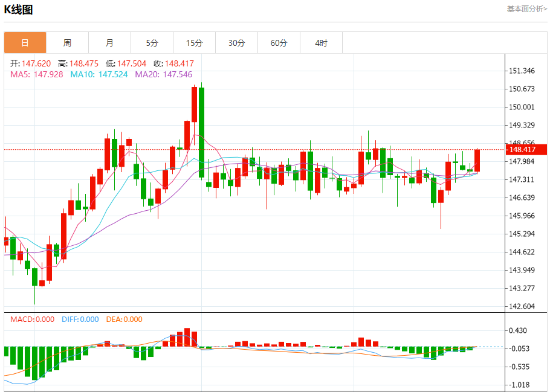This screenshot has height=392, width=550.
Task: Click the MA20: 147.546 indicator label
Action: pos(164,74)
